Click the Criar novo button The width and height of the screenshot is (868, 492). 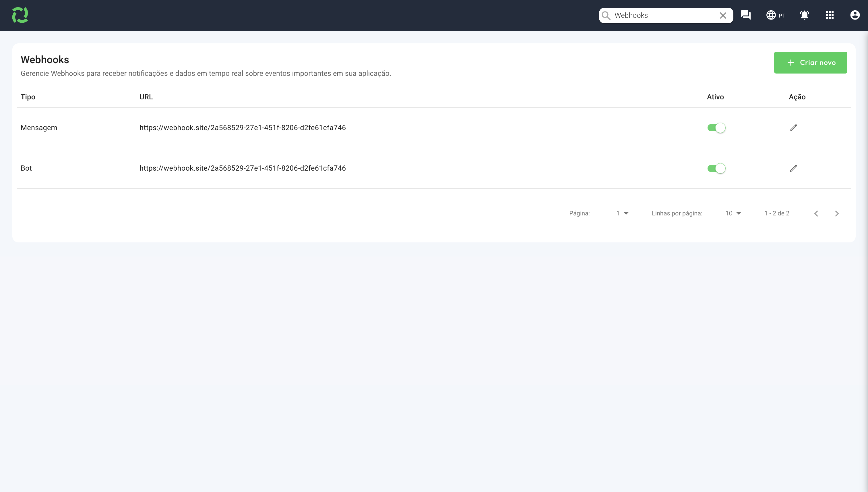point(810,63)
